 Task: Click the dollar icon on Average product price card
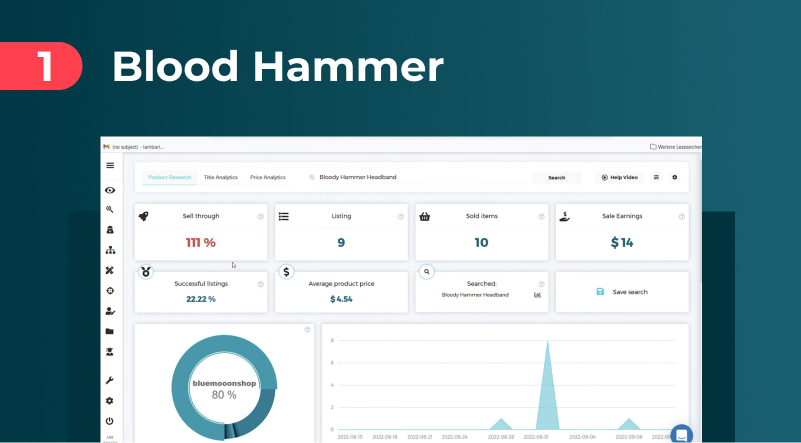[286, 272]
